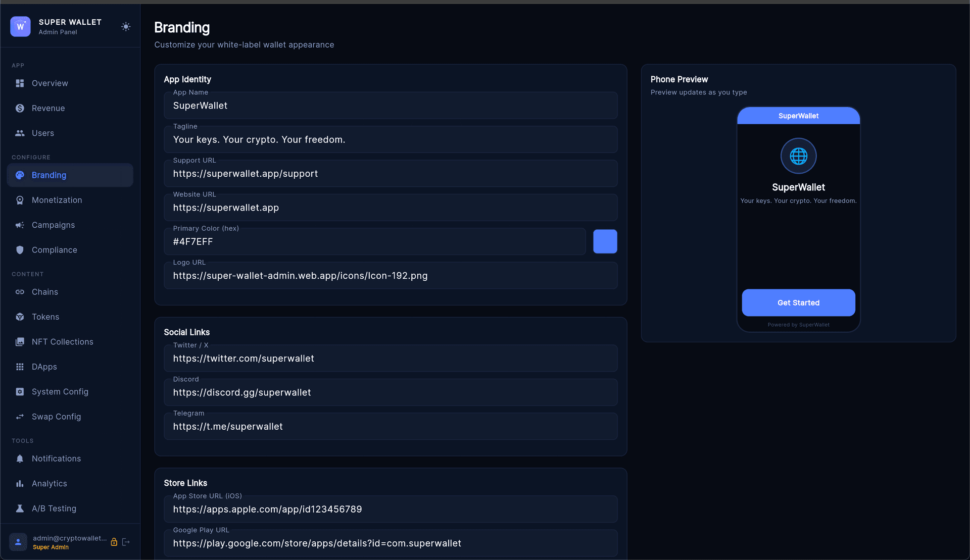The width and height of the screenshot is (970, 560).
Task: Click the Twitter / X link field
Action: [391, 359]
